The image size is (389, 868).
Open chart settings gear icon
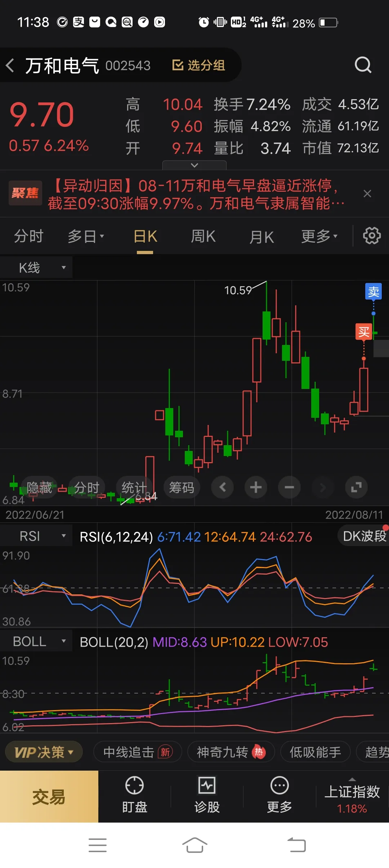point(372,236)
